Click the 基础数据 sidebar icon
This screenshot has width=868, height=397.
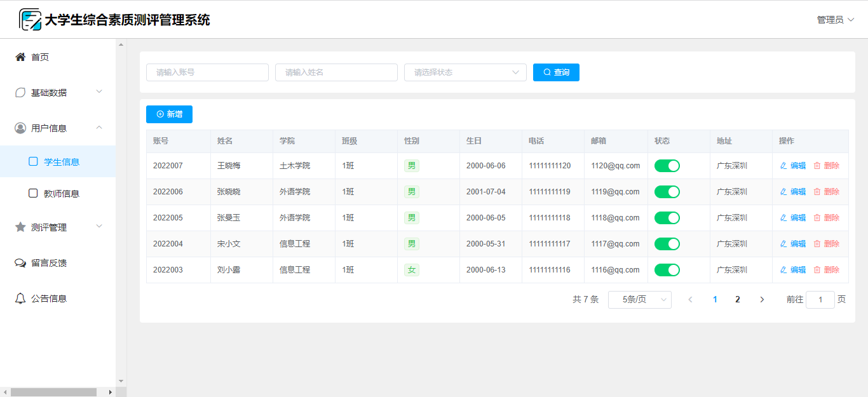20,93
